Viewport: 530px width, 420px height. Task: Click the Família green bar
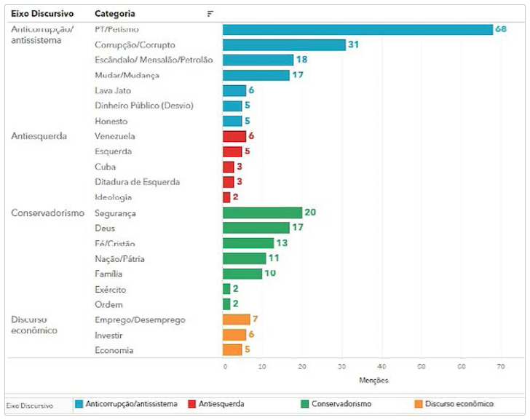[242, 274]
